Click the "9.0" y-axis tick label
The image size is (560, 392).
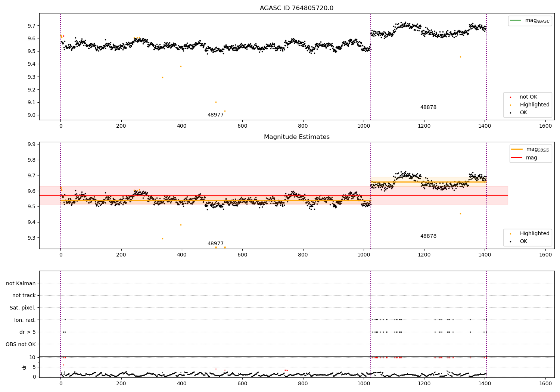coord(31,115)
